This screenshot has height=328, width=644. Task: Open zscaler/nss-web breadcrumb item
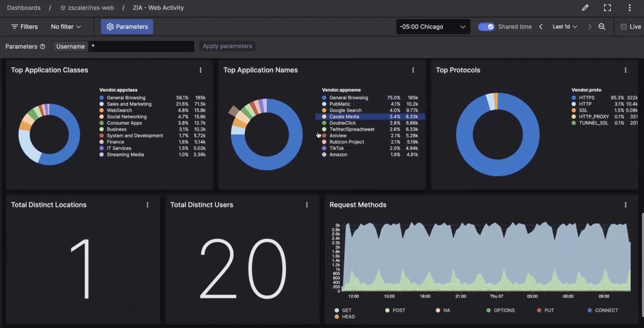[x=90, y=8]
